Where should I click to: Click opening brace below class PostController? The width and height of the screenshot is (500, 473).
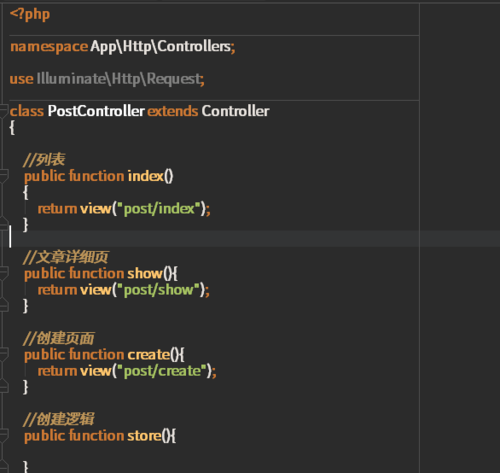click(x=12, y=127)
